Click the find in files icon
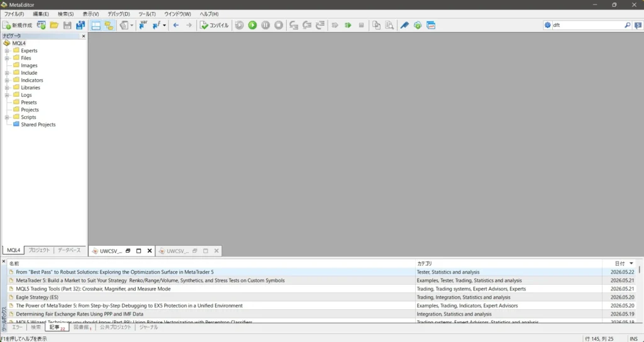 tap(389, 25)
